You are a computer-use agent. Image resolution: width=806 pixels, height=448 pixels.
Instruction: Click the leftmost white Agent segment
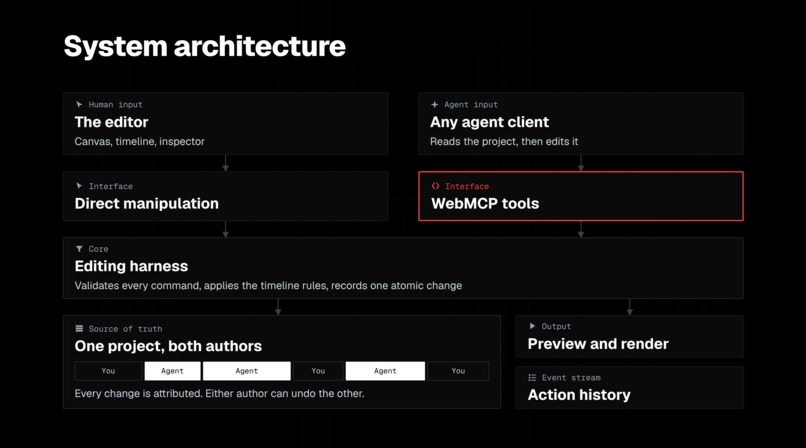172,371
